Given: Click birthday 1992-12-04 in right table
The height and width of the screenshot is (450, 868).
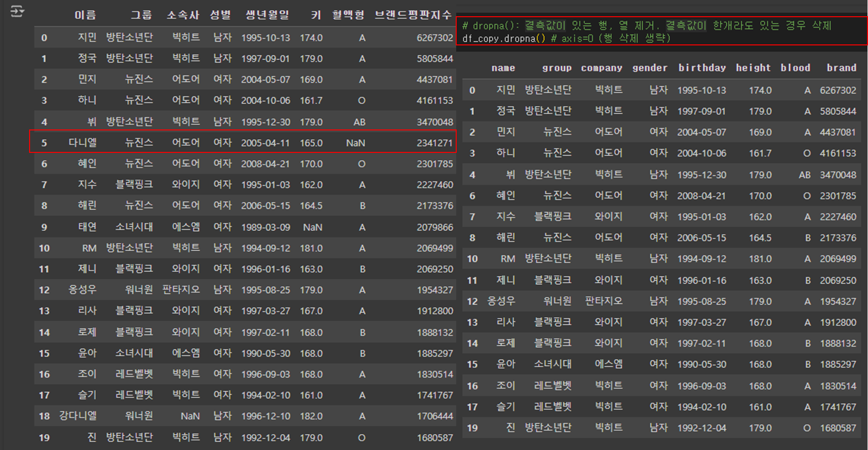Looking at the screenshot, I should pos(701,428).
